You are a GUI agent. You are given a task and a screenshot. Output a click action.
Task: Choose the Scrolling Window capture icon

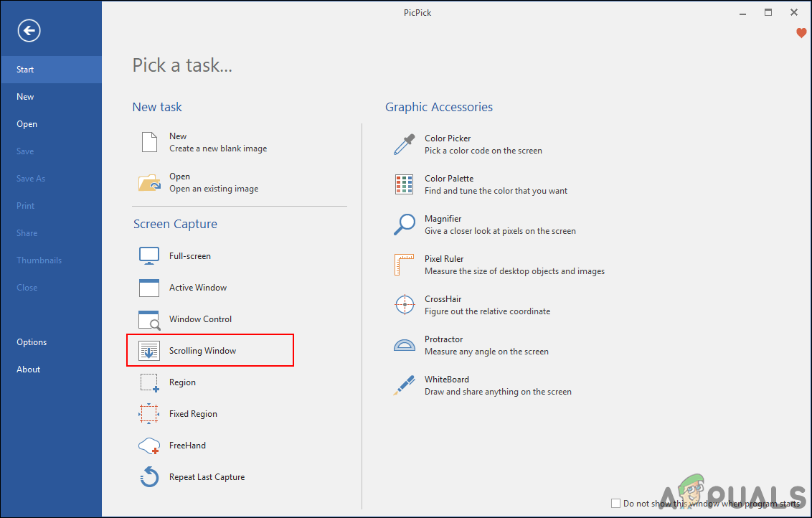[x=149, y=351]
